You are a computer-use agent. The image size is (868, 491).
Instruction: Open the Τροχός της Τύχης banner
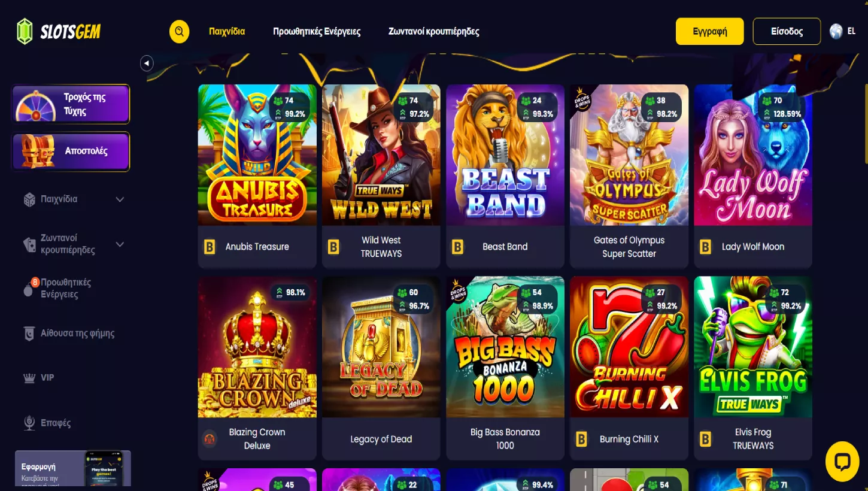pyautogui.click(x=71, y=104)
